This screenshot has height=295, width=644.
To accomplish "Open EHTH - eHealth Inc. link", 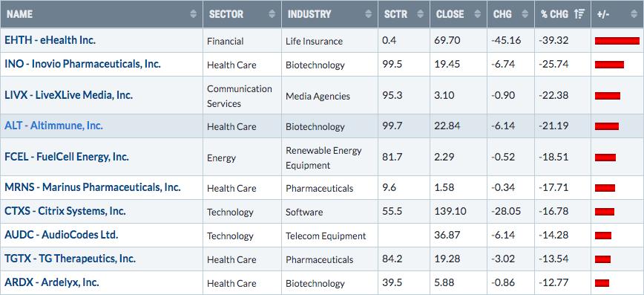I will [x=50, y=40].
